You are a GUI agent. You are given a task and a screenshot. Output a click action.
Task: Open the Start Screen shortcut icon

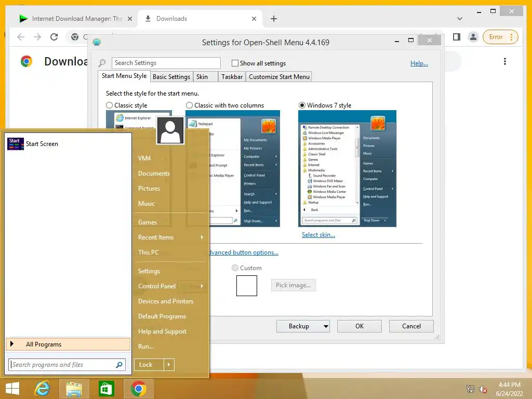(15, 144)
